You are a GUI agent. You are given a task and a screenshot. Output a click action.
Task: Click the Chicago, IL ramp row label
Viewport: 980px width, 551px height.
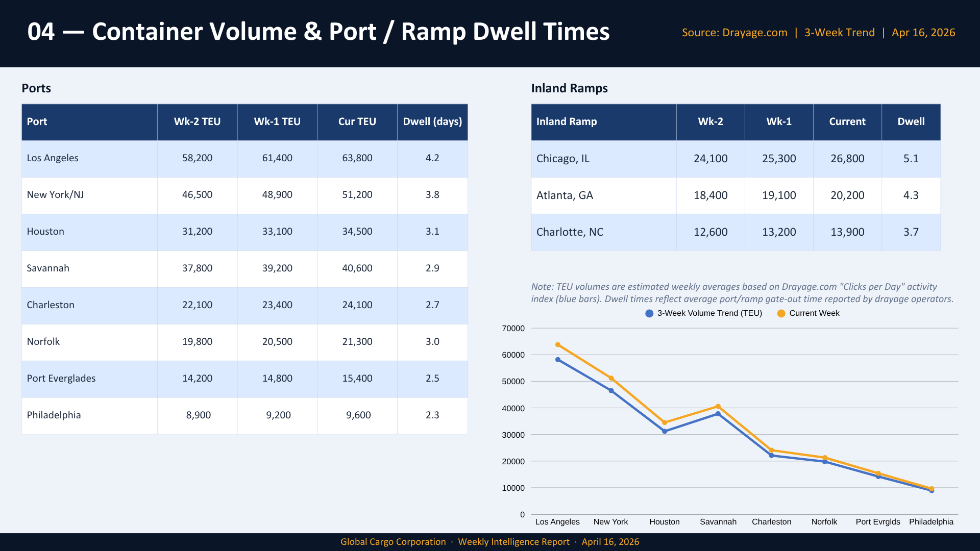(x=562, y=159)
